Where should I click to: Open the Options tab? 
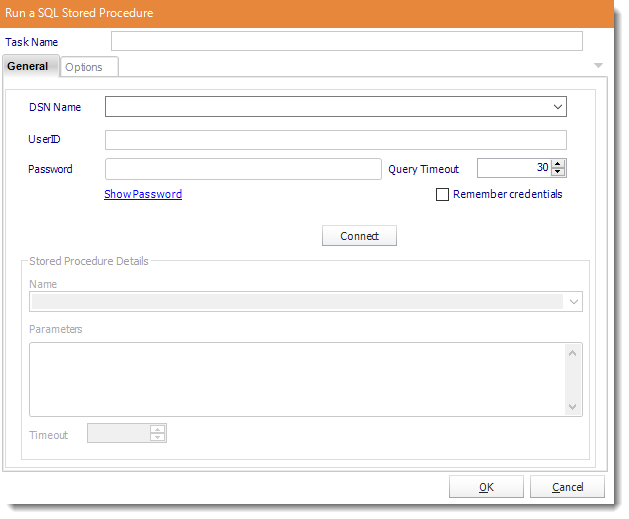click(89, 67)
